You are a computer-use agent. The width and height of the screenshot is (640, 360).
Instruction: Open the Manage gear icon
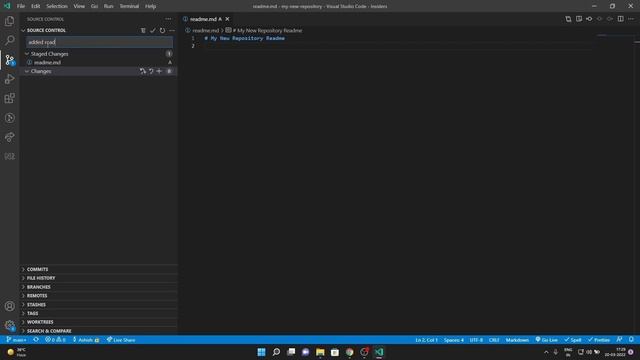(9, 325)
